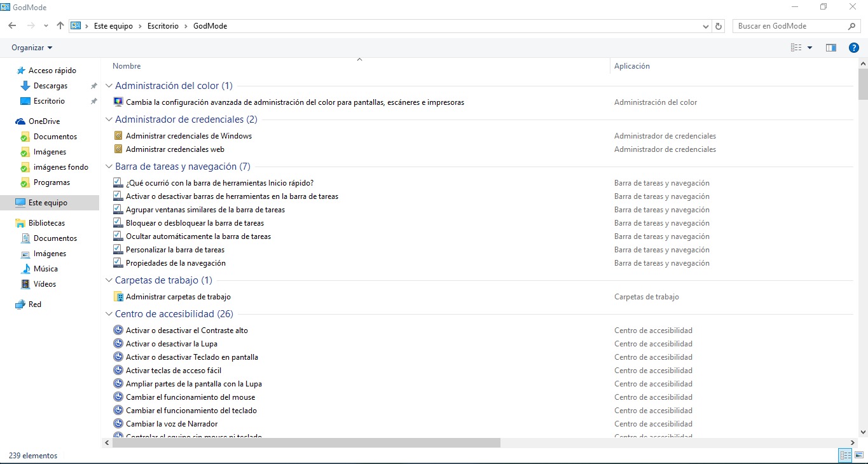Click accessibility icon for Activar teclas de acceso fácil
The image size is (868, 464).
coord(118,370)
